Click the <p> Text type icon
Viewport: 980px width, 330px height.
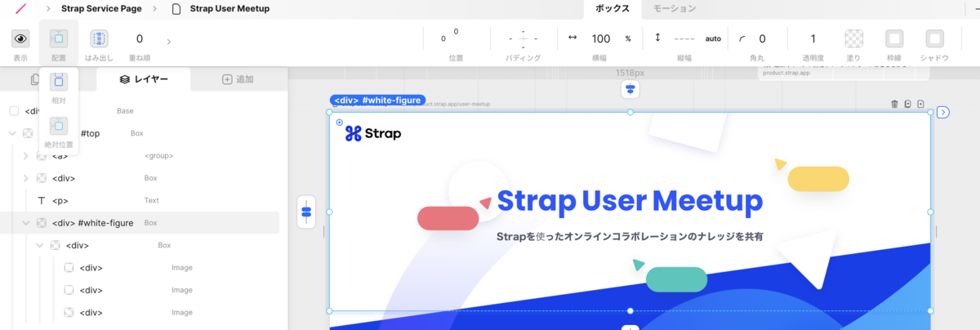[x=41, y=200]
